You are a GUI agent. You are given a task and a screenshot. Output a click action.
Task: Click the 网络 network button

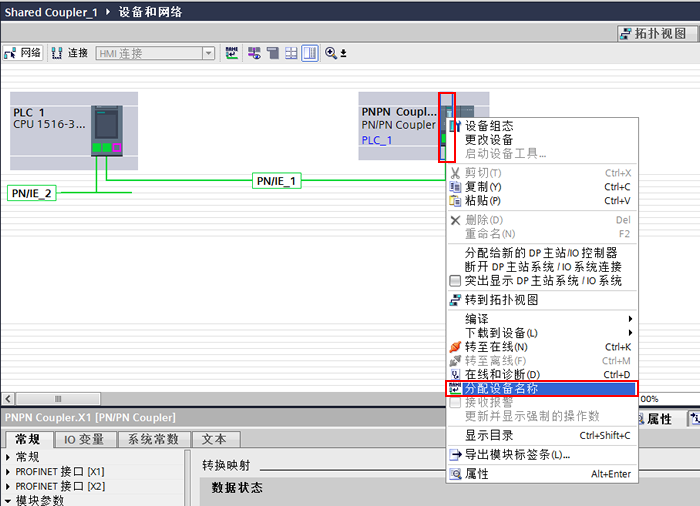coord(23,53)
